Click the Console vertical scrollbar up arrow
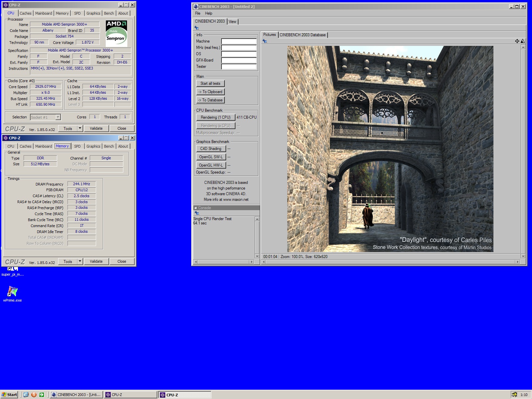 (x=257, y=219)
